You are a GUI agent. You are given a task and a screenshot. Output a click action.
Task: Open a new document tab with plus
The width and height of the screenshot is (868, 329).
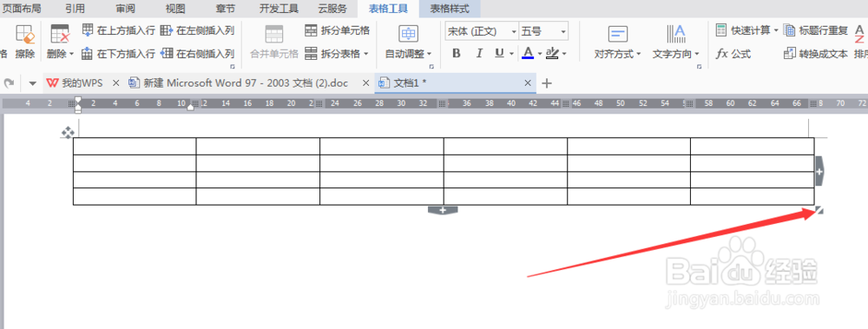click(x=546, y=83)
